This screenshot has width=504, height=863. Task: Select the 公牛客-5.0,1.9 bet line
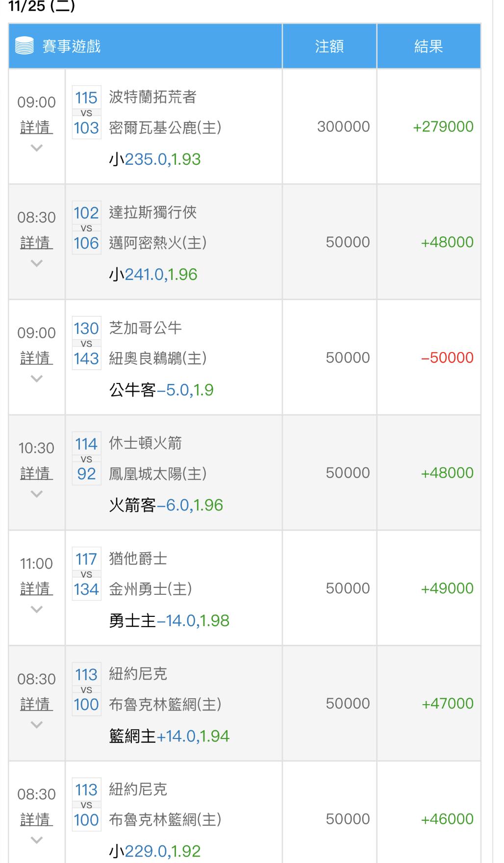(161, 390)
